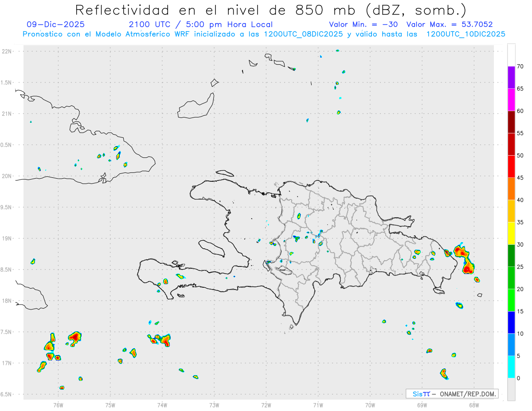The image size is (532, 411).
Task: Click the gold 35–40 dBZ color band
Action: coord(511,211)
